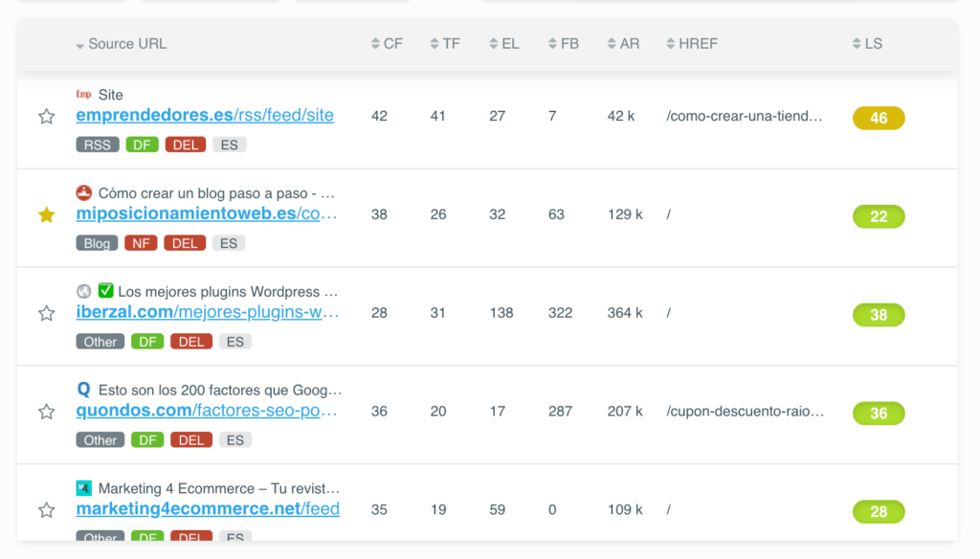Viewport: 980px width, 559px height.
Task: Click the yellow LS score 46 badge
Action: click(879, 118)
